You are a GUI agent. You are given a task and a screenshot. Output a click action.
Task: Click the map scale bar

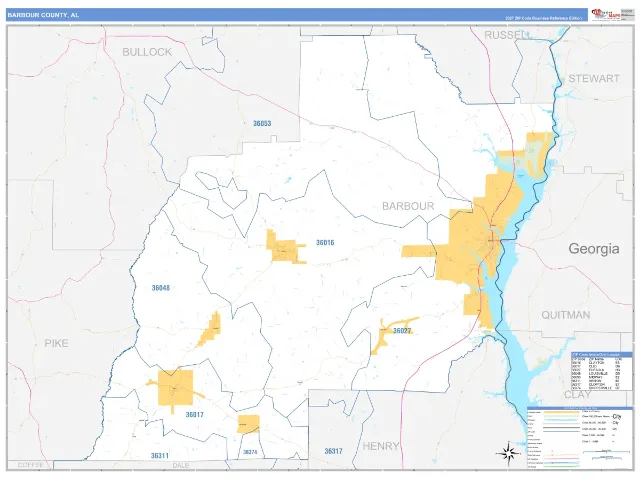point(607,453)
